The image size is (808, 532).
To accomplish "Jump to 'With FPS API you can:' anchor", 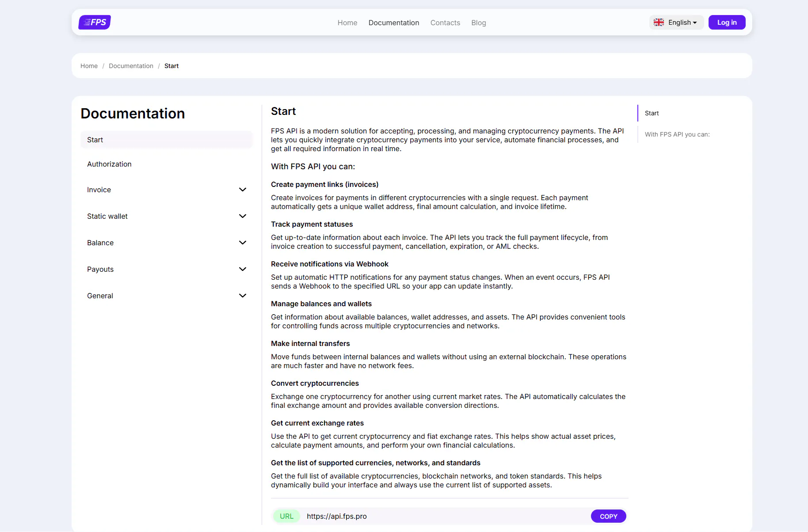I will pyautogui.click(x=677, y=134).
